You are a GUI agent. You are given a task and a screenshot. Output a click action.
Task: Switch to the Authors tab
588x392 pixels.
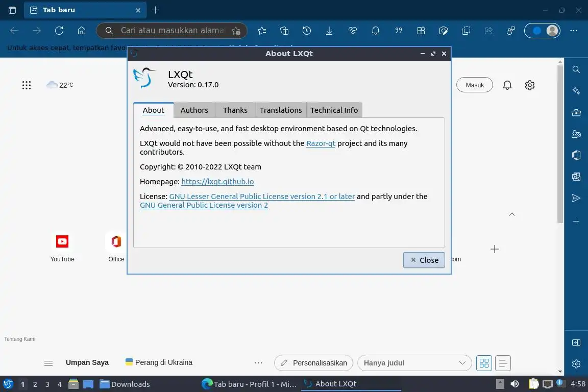point(194,110)
